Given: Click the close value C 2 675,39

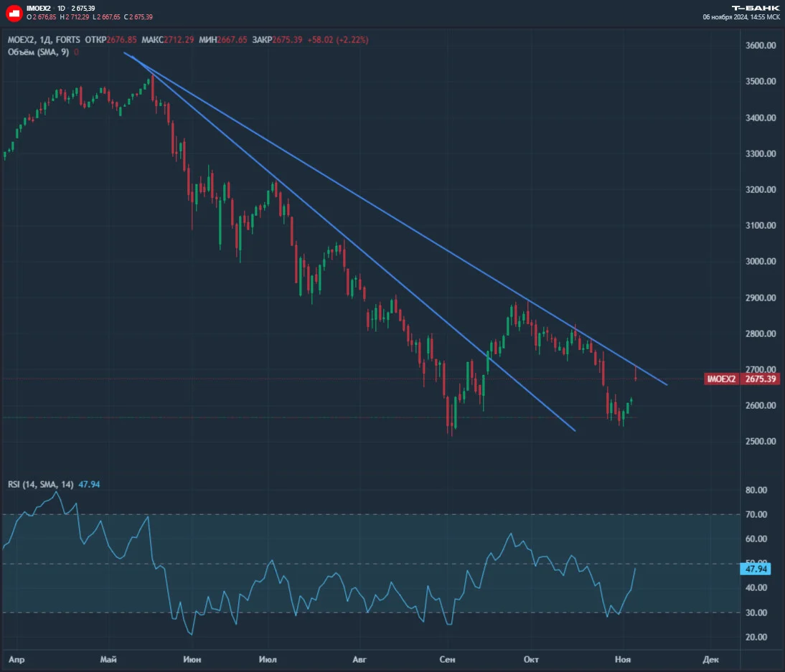Looking at the screenshot, I should point(138,17).
